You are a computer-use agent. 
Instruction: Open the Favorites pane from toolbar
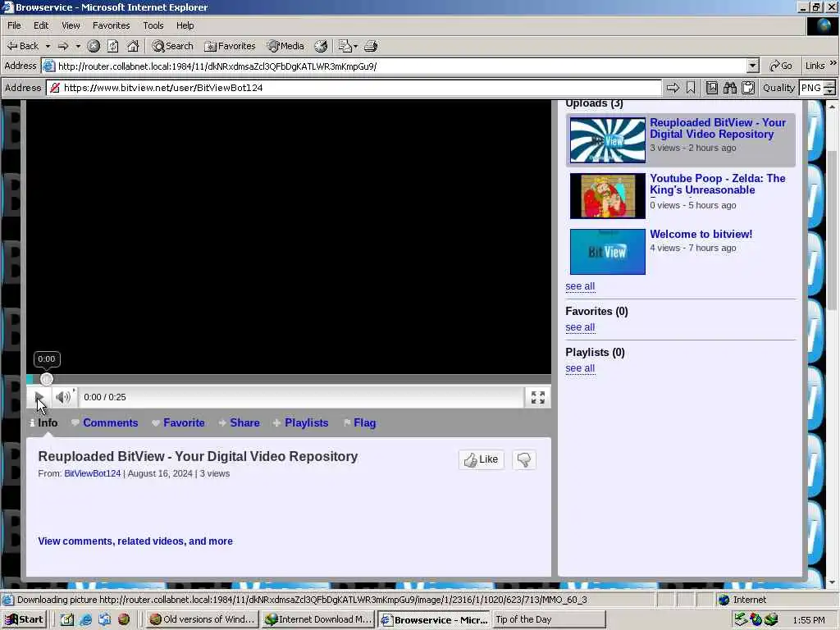point(230,46)
